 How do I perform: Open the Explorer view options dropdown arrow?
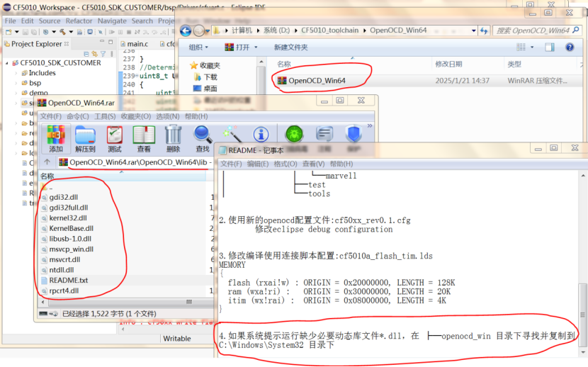(532, 47)
